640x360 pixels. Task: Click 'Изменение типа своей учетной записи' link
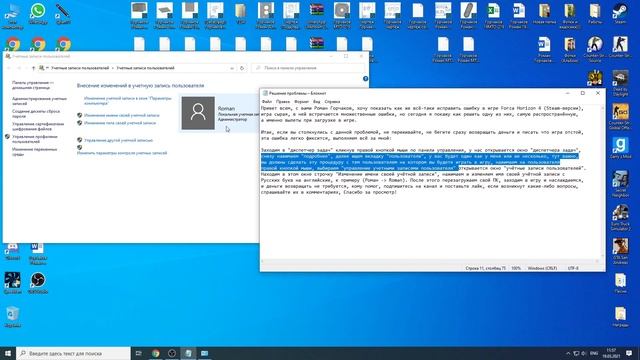(120, 123)
